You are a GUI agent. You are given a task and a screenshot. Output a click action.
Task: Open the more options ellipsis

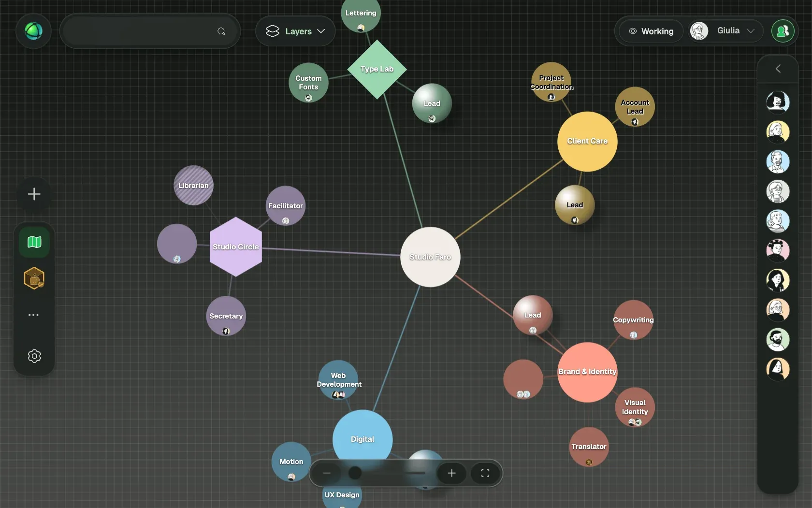coord(33,315)
